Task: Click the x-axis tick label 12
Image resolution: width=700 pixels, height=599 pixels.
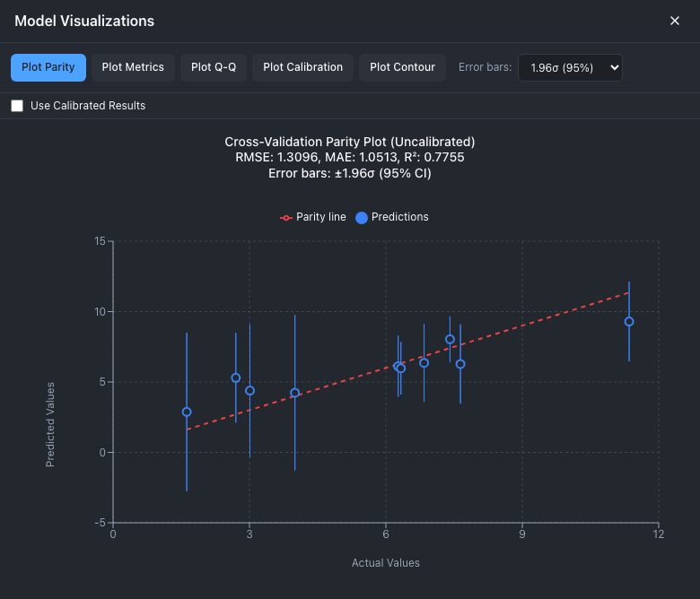Action: click(x=659, y=534)
